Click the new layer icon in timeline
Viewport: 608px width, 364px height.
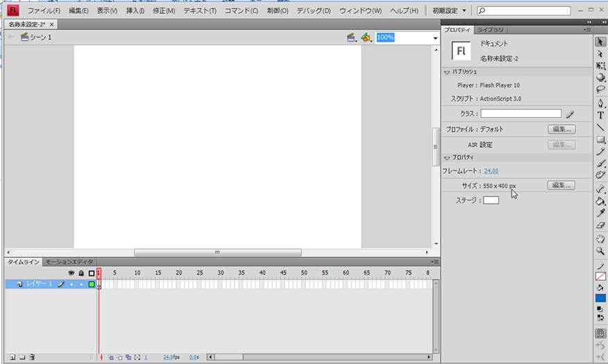tap(12, 357)
